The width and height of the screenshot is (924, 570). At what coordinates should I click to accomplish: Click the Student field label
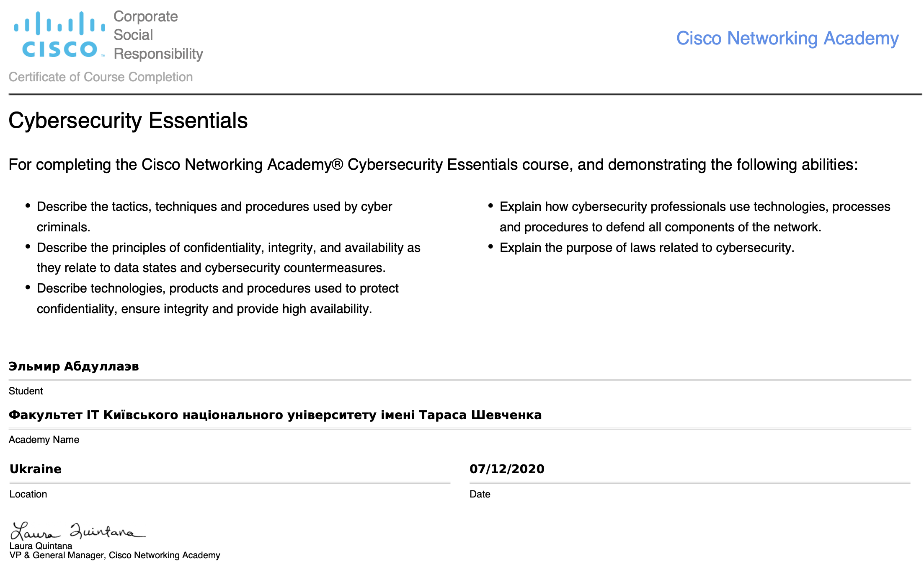26,391
